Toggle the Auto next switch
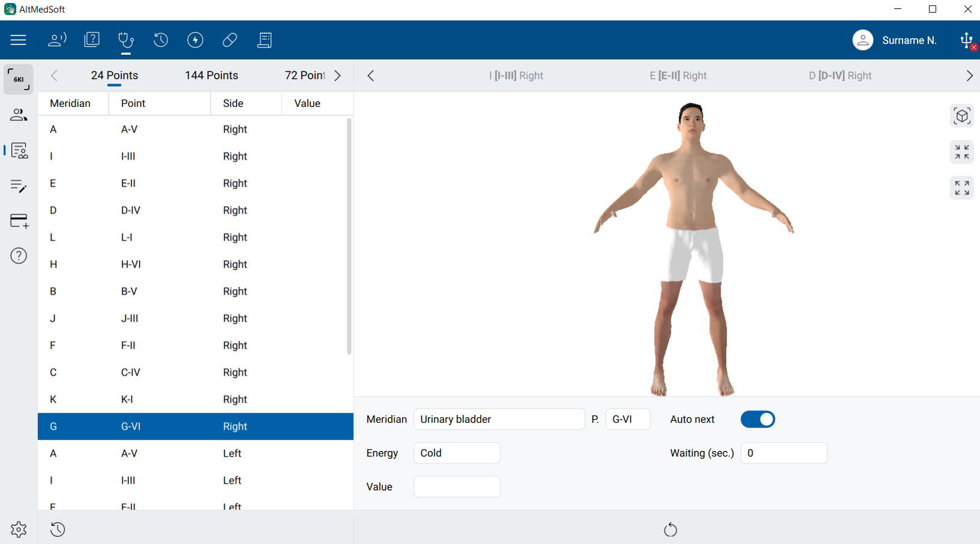The image size is (980, 544). [x=757, y=419]
